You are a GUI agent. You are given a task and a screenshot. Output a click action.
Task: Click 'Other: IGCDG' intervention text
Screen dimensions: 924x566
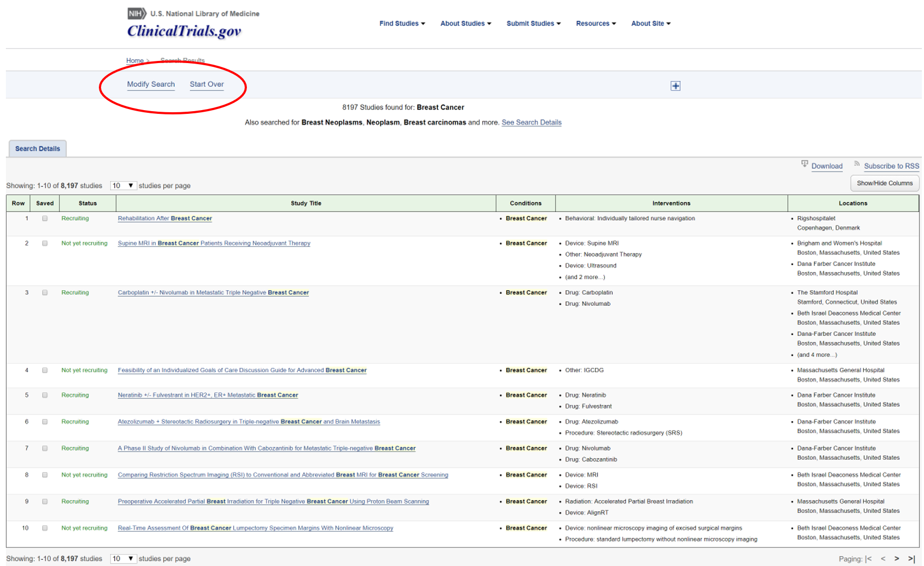[584, 370]
